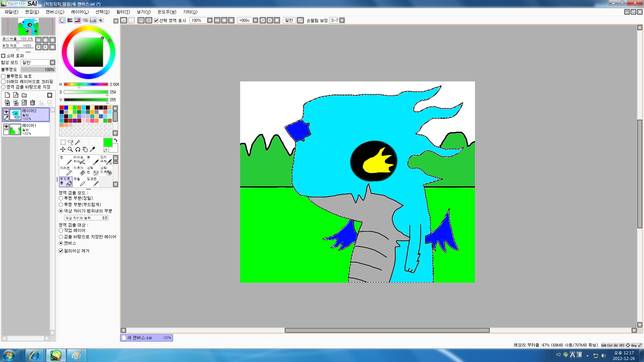
Task: Pick the Eyedropper color tool
Action: (93, 149)
